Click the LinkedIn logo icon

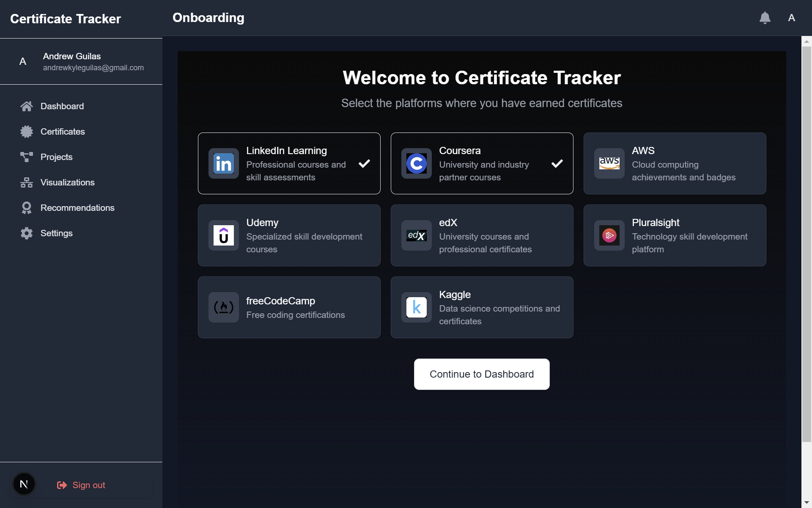[224, 163]
